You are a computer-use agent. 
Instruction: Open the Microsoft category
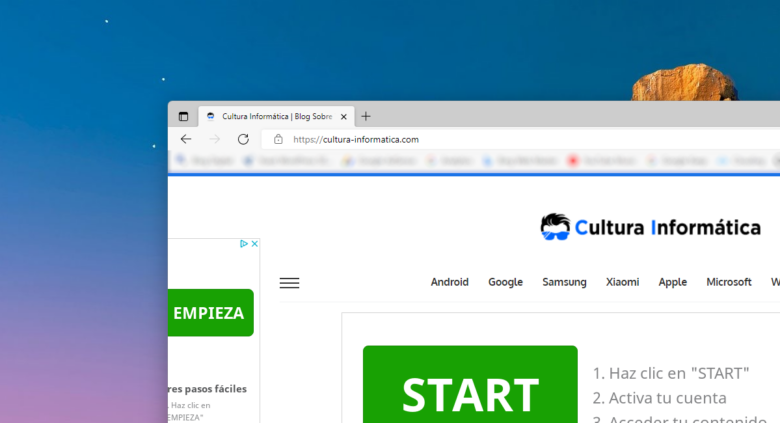(x=729, y=282)
